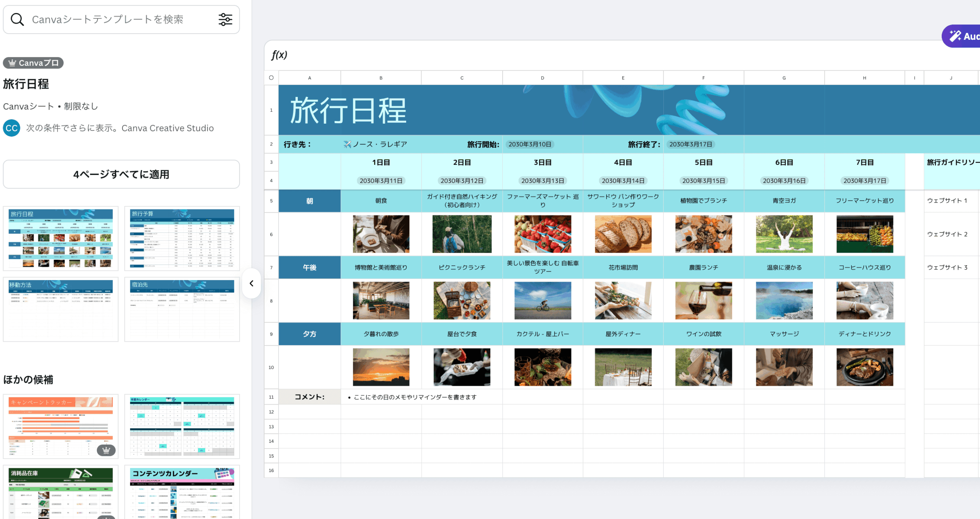Open the コンテンツカレンダー template thumbnail
980x519 pixels.
tap(182, 492)
